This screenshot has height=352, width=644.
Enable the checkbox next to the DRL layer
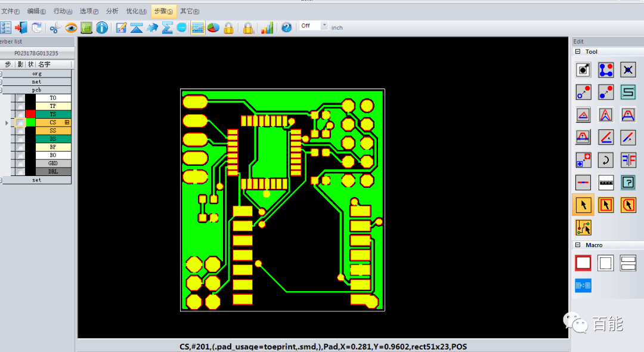[x=20, y=171]
